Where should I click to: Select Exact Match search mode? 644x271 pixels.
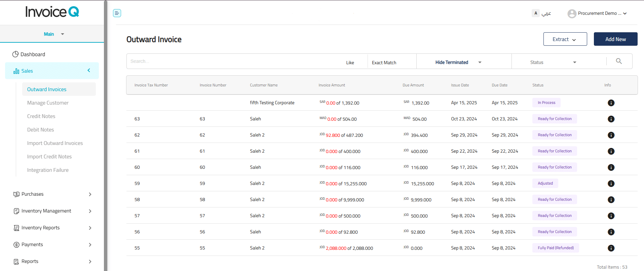[384, 63]
